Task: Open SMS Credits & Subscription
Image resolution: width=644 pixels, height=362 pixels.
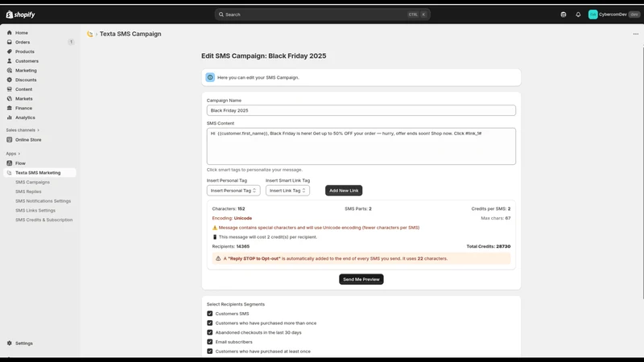Action: click(44, 220)
